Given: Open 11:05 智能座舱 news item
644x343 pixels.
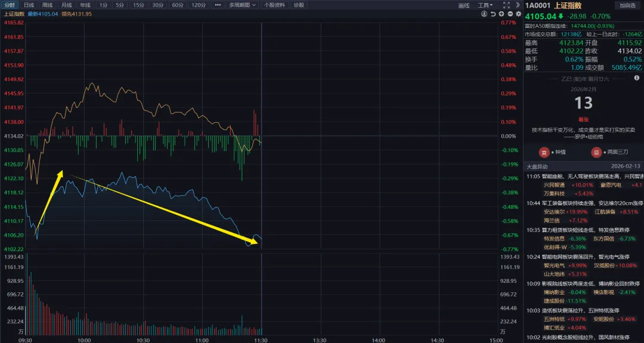Looking at the screenshot, I should (x=585, y=177).
